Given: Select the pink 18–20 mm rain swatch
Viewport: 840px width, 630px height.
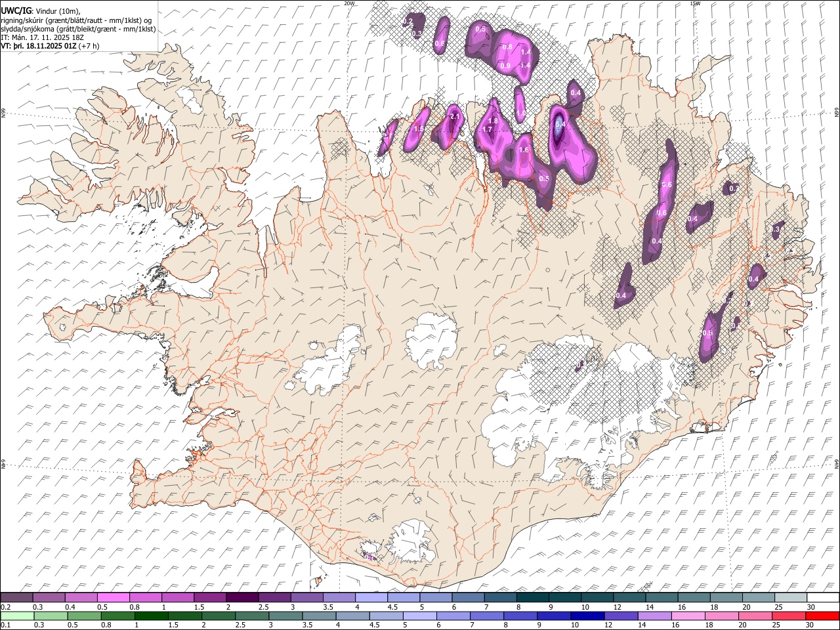Looking at the screenshot, I should point(721,616).
